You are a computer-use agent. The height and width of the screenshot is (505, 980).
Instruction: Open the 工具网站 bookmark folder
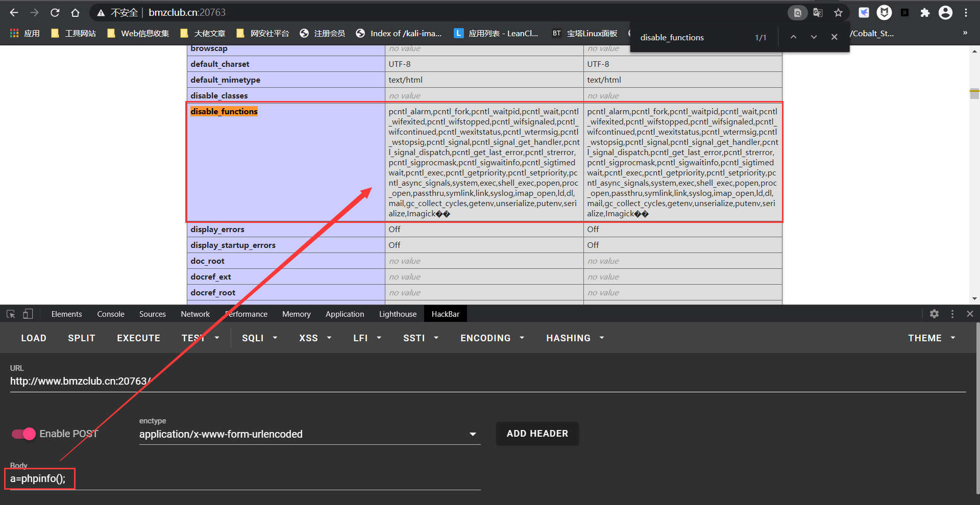pos(73,33)
